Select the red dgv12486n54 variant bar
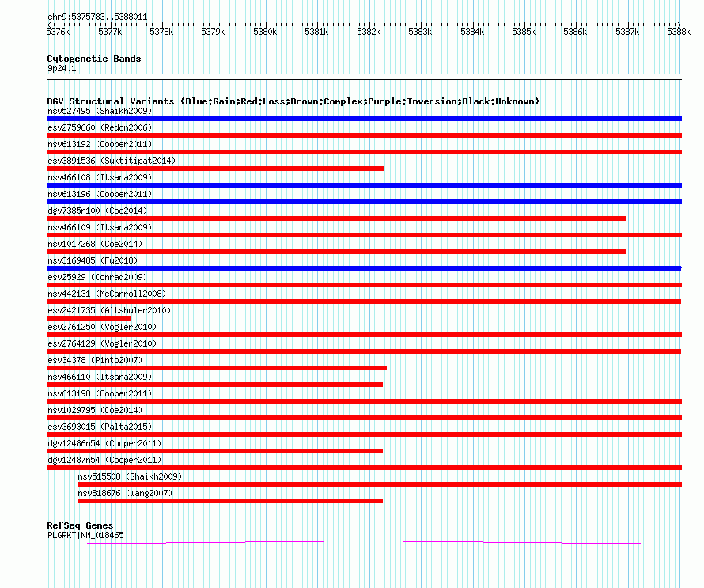 [x=214, y=451]
